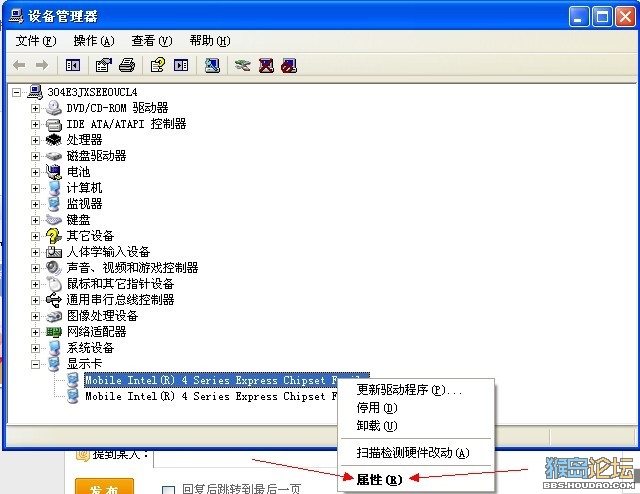The width and height of the screenshot is (640, 494).
Task: Click the 键盘 keyboard icon
Action: (53, 220)
